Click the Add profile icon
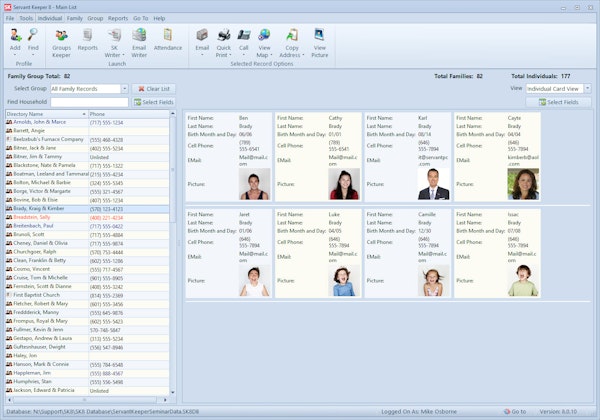 pyautogui.click(x=15, y=36)
